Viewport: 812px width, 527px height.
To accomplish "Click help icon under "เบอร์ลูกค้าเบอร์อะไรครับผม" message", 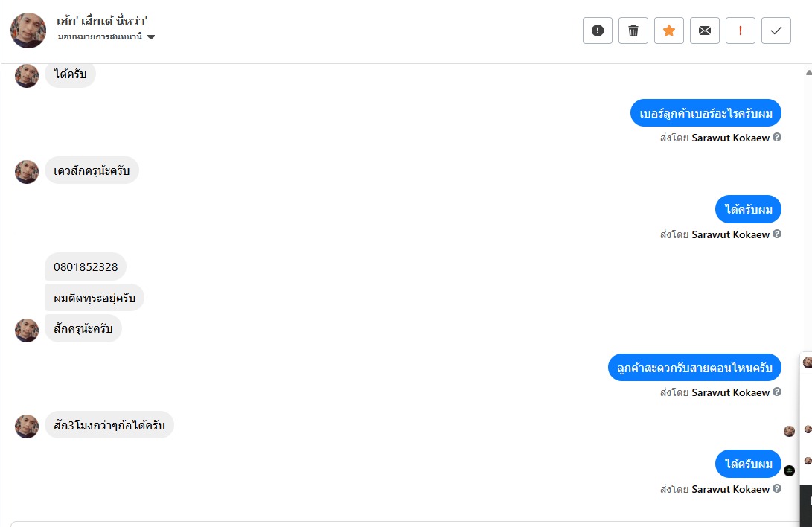I will click(777, 137).
